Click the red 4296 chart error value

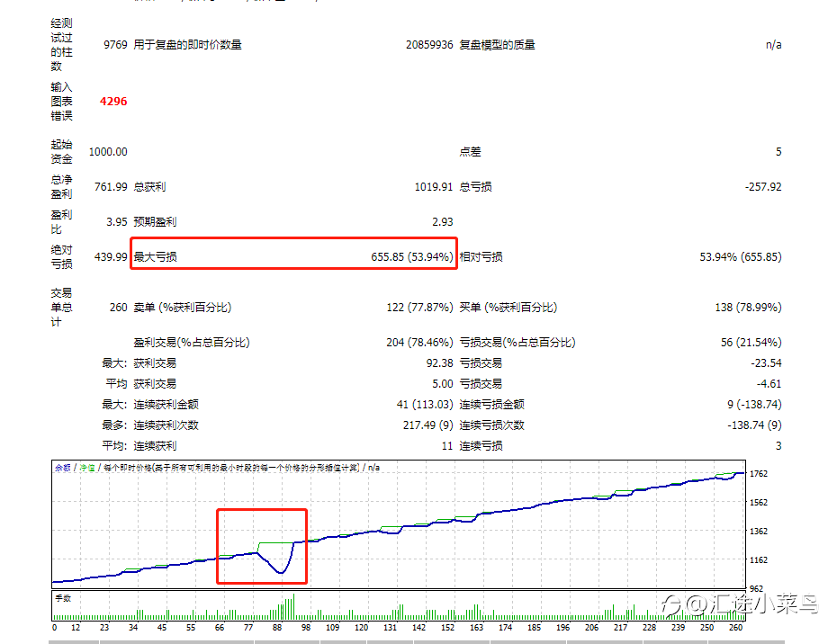[113, 102]
